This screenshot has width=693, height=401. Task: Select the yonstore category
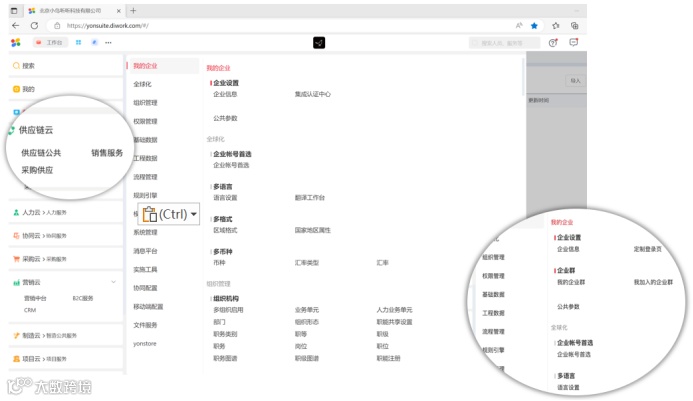click(x=145, y=344)
